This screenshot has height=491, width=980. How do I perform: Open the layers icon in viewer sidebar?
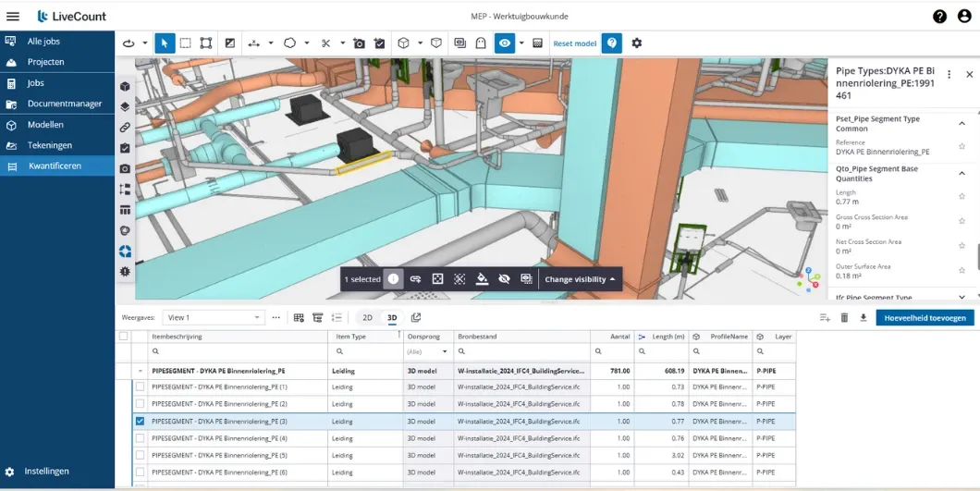pyautogui.click(x=125, y=106)
